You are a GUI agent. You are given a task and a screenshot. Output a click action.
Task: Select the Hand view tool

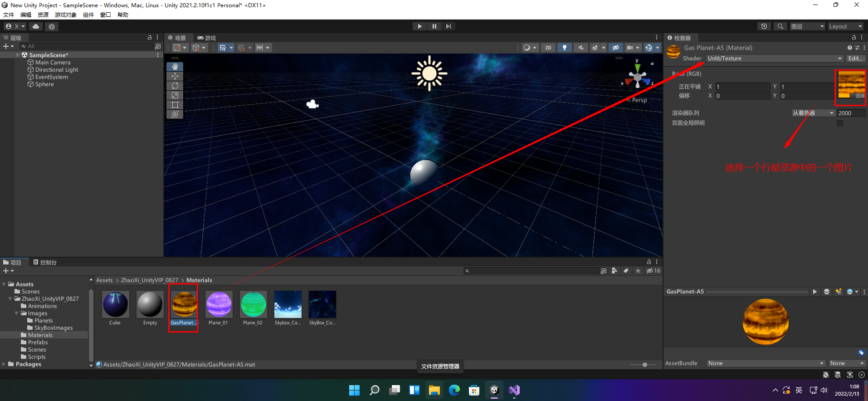click(x=175, y=67)
